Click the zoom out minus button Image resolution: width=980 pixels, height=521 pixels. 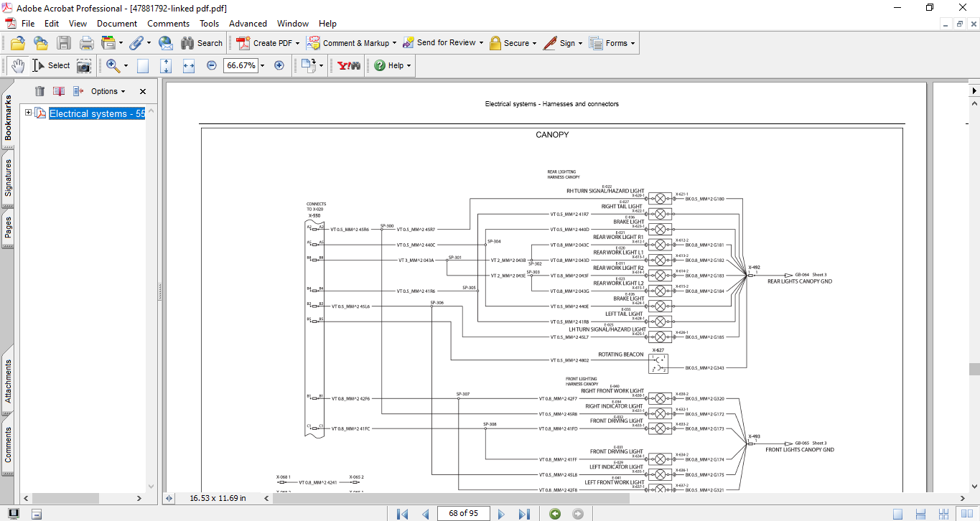pos(212,65)
